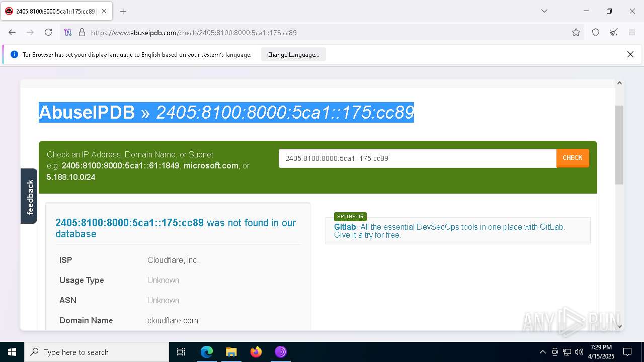Expand the list all tabs chevron

coord(544,11)
